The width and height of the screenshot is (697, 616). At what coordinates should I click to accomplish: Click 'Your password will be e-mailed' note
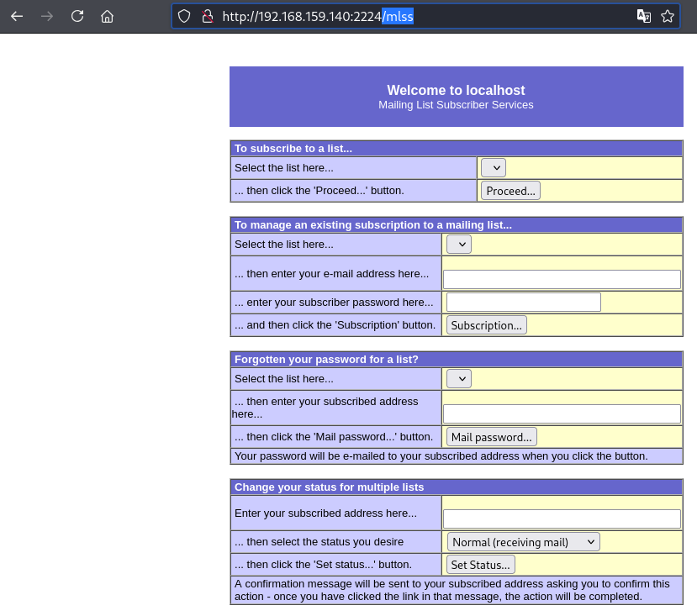[x=441, y=456]
